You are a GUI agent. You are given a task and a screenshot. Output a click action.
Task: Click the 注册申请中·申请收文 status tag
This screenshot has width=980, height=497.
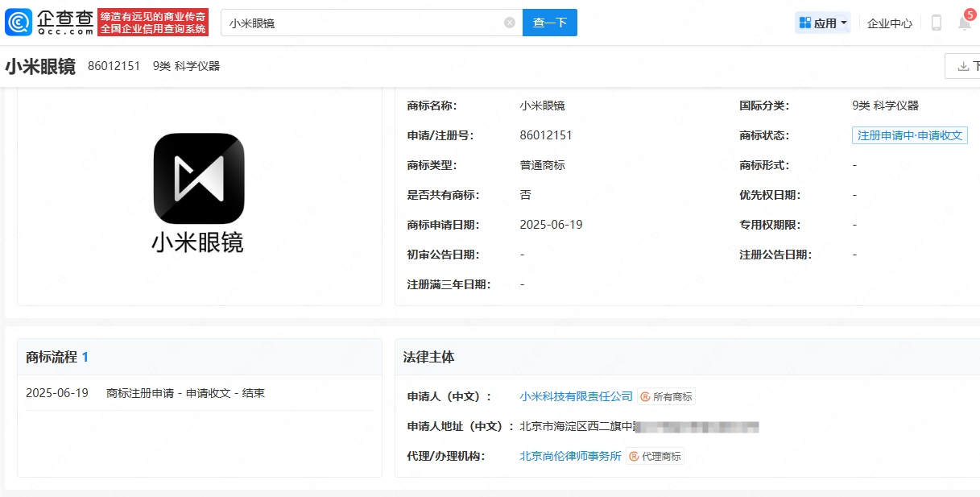click(909, 135)
